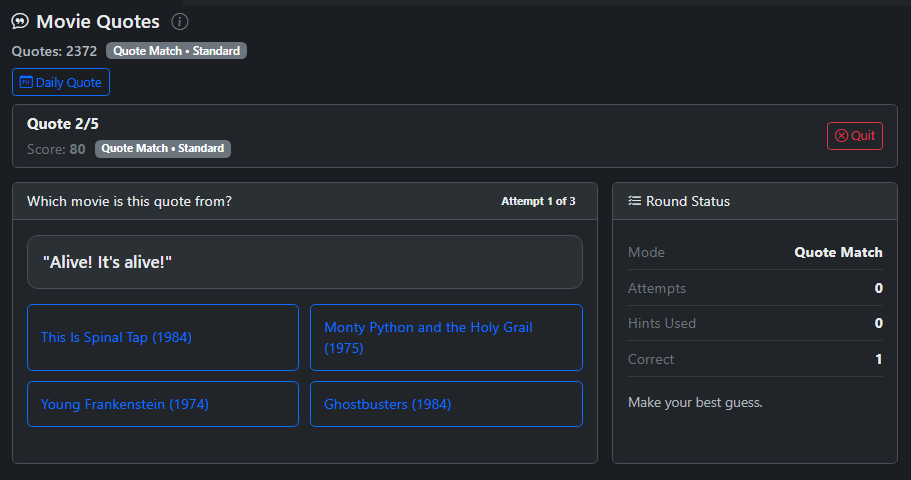Click the list icon beside Round Status

(634, 201)
